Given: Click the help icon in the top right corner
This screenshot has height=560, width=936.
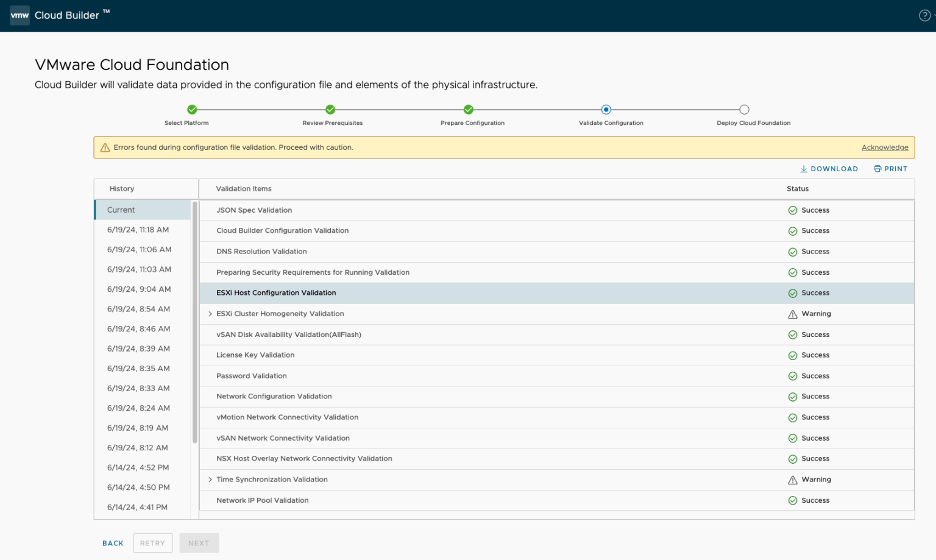Looking at the screenshot, I should coord(925,15).
